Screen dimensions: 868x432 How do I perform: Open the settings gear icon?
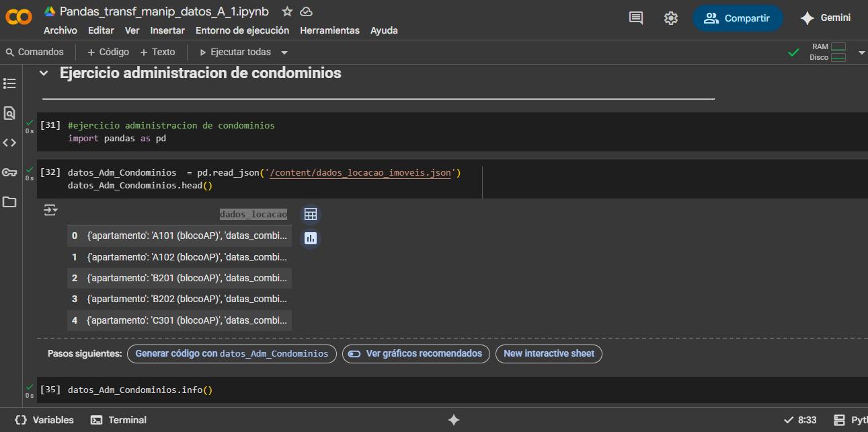tap(671, 18)
